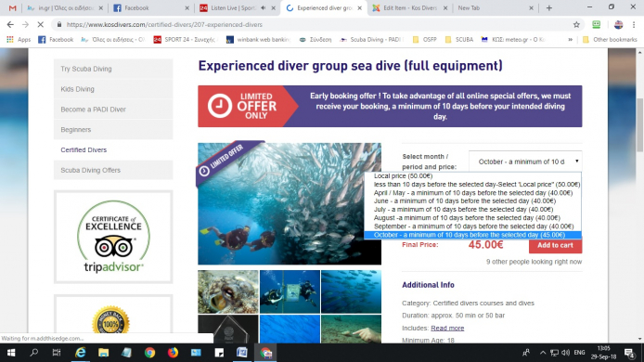Open the Windows Start menu
Viewport: 644px width, 362px height.
(11, 353)
